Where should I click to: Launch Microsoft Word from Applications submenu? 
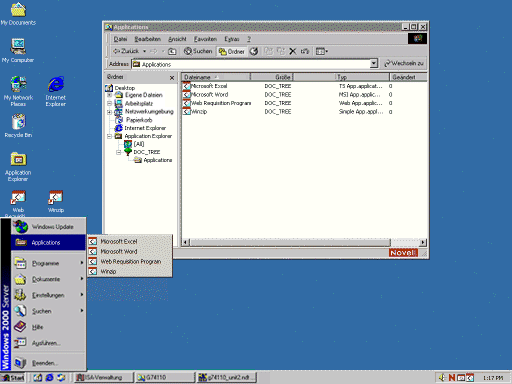(130, 251)
